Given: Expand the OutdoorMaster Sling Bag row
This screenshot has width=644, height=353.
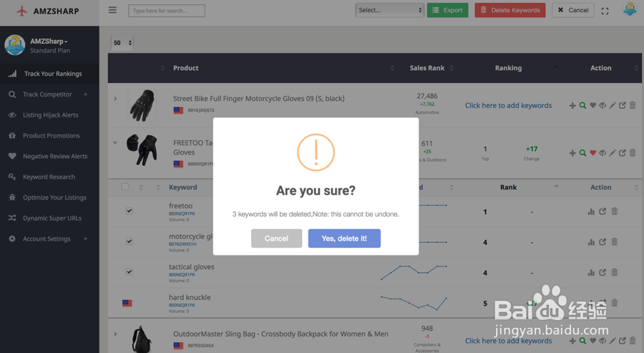Looking at the screenshot, I should pyautogui.click(x=115, y=334).
